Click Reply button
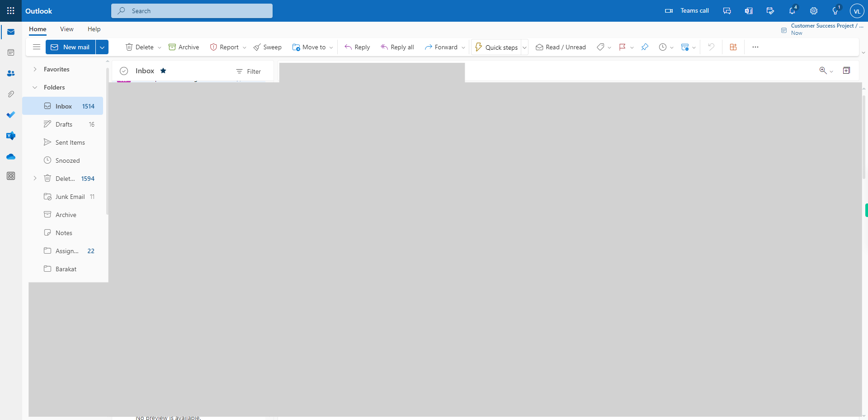The height and width of the screenshot is (420, 868). click(357, 47)
